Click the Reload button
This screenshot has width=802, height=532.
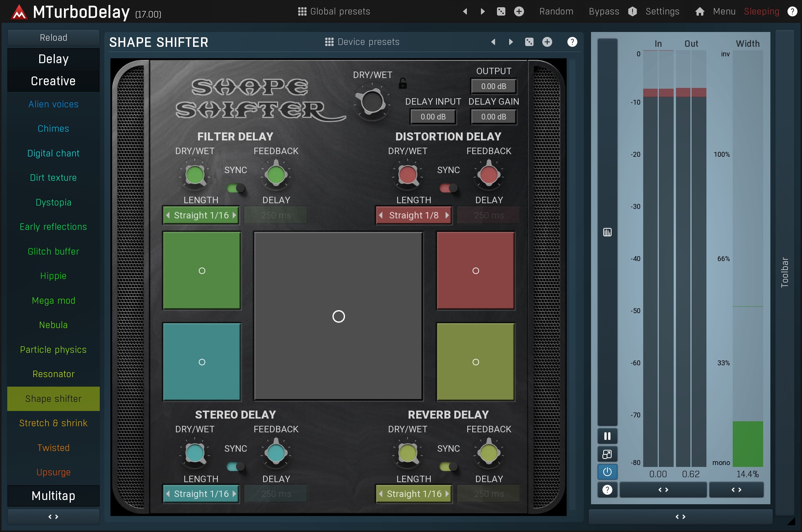pyautogui.click(x=53, y=38)
